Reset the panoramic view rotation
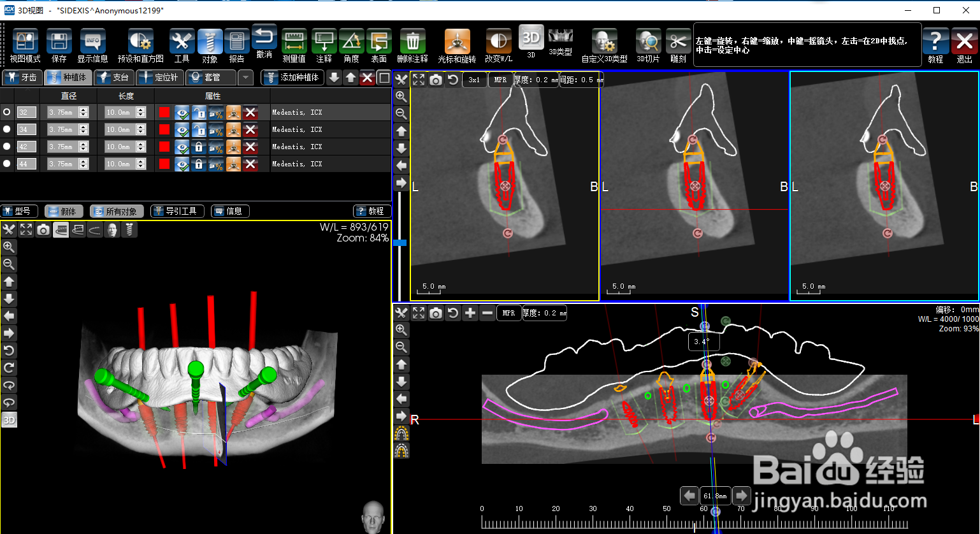The image size is (980, 534). 452,313
